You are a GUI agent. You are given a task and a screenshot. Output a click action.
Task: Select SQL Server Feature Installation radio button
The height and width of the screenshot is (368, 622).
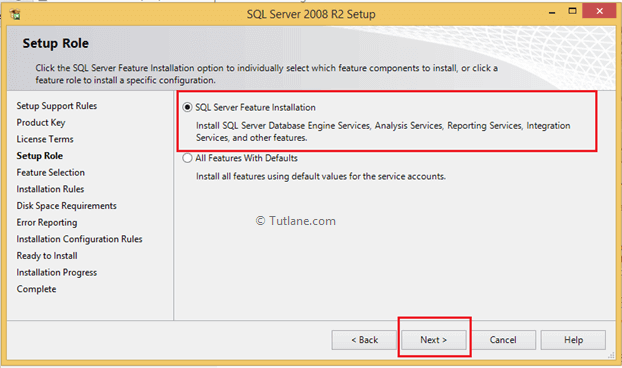pos(187,107)
